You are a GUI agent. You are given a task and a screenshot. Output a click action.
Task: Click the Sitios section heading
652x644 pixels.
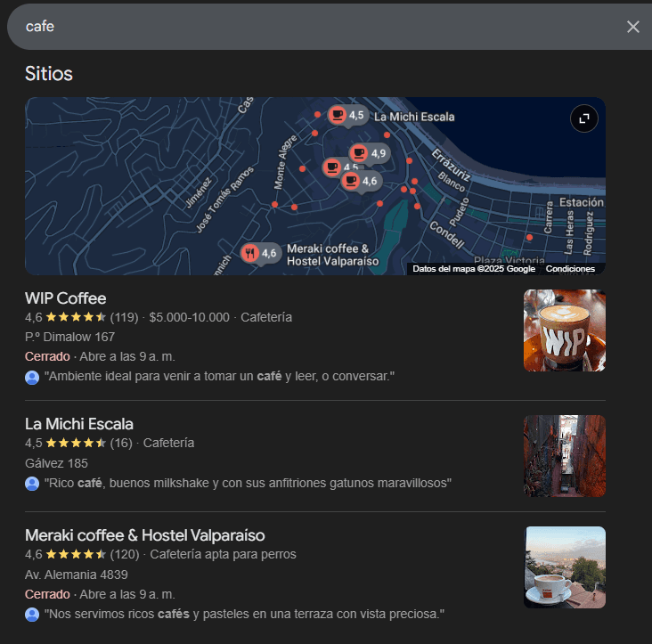pos(49,73)
